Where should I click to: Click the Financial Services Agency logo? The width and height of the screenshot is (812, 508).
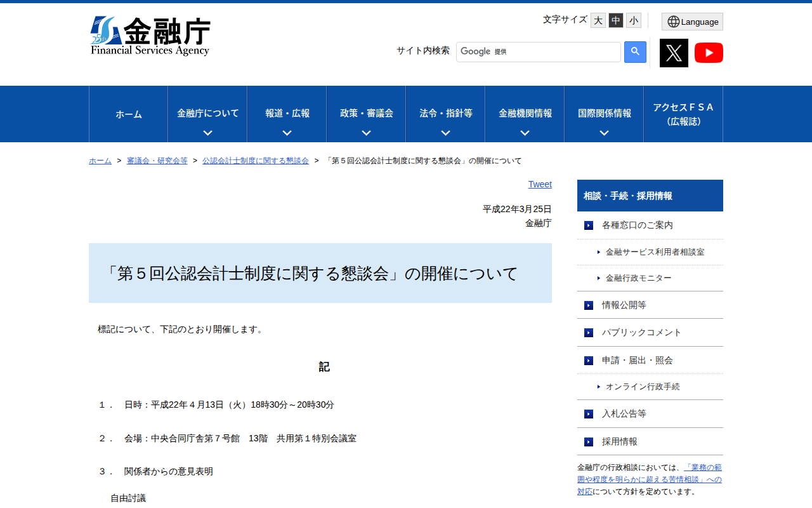click(150, 36)
